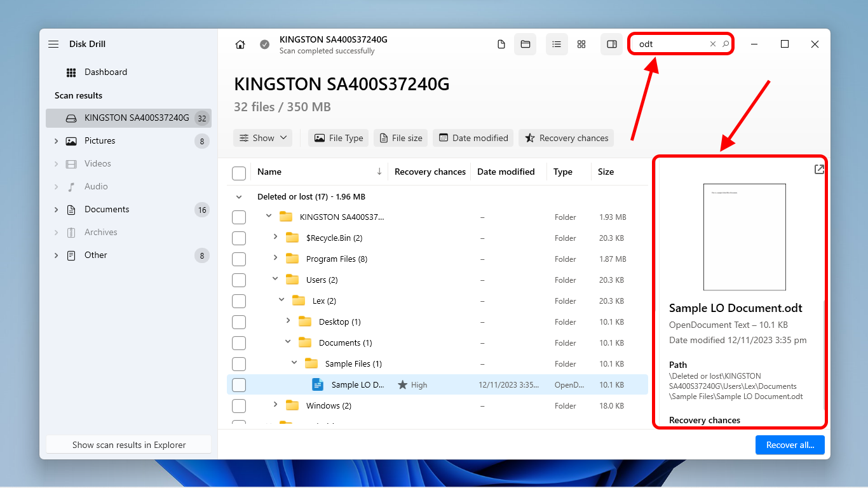Check the Desktop folder checkbox
This screenshot has height=488, width=868.
239,322
